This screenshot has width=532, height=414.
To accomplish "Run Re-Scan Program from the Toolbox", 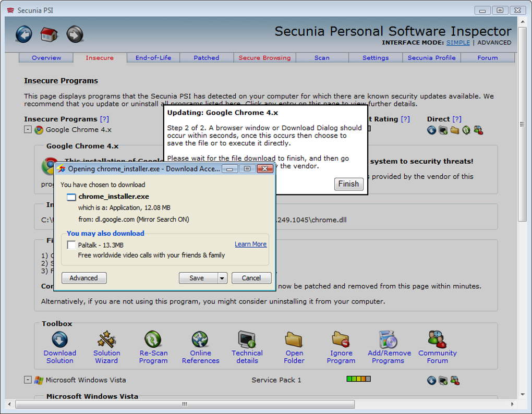I will coord(153,347).
